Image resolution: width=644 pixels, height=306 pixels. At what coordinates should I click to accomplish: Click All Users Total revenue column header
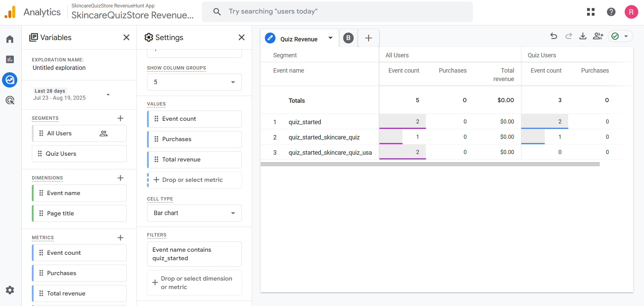click(x=504, y=75)
